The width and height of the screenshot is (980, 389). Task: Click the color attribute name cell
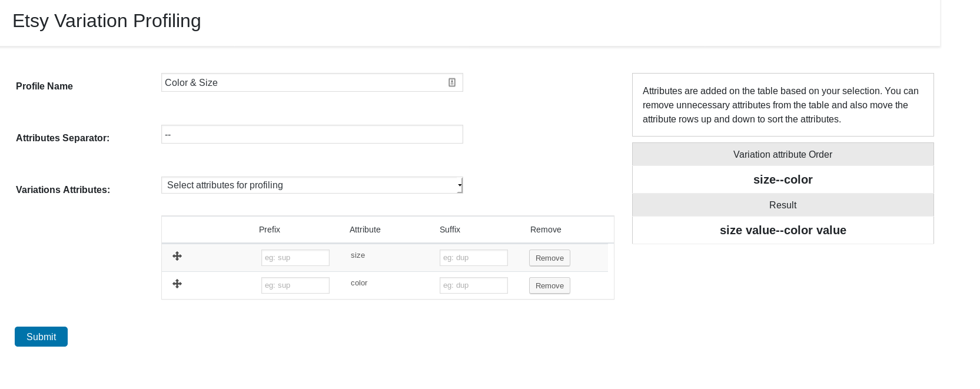pos(359,283)
